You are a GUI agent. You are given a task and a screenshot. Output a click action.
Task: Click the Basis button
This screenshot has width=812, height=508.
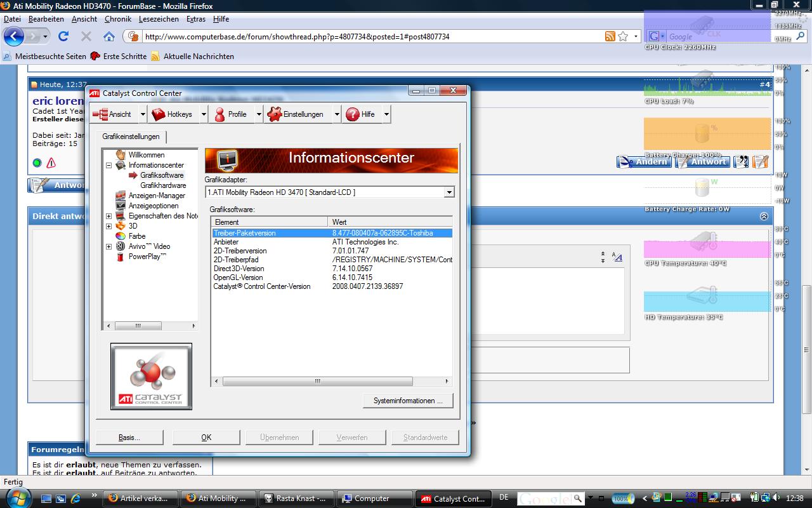[x=129, y=438]
